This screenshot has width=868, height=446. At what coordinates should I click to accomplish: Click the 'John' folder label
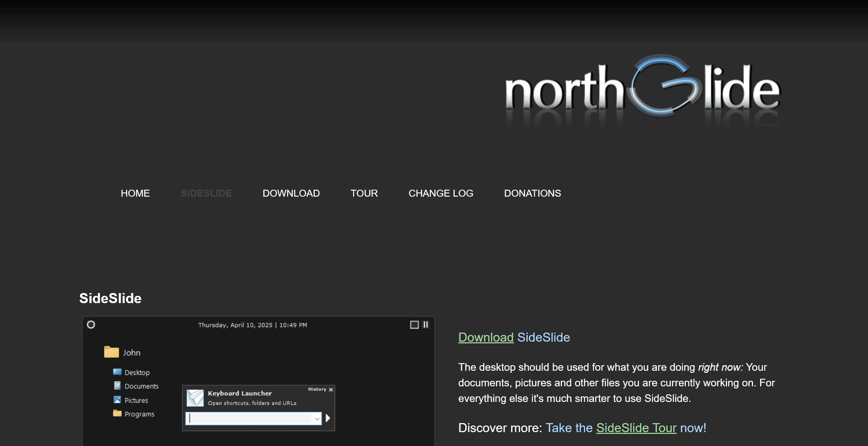(x=132, y=353)
